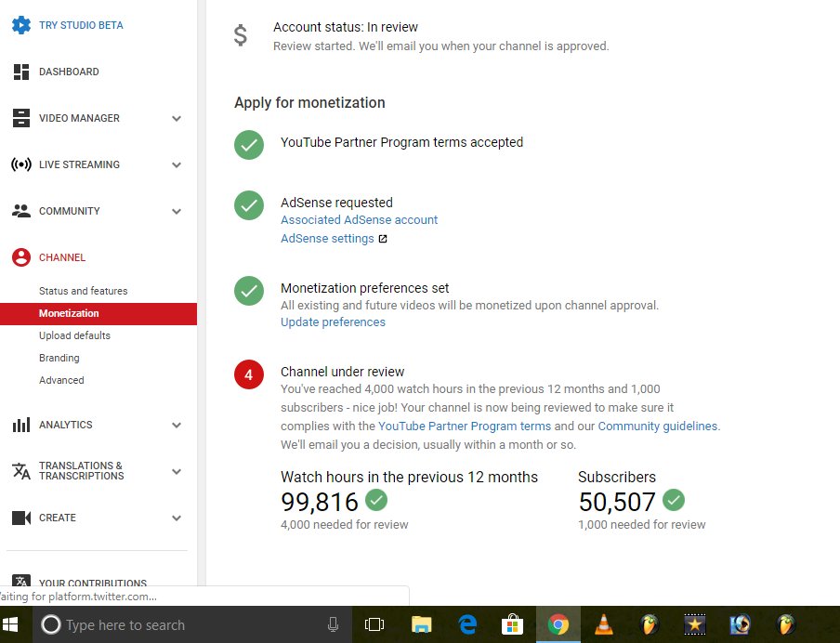Open Upload defaults settings
The image size is (840, 643).
click(74, 335)
